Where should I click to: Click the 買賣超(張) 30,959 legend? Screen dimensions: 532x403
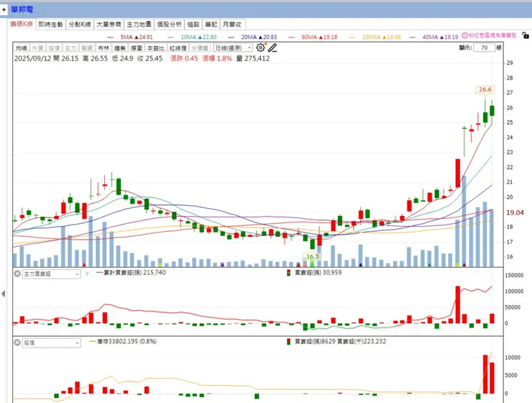[x=314, y=273]
